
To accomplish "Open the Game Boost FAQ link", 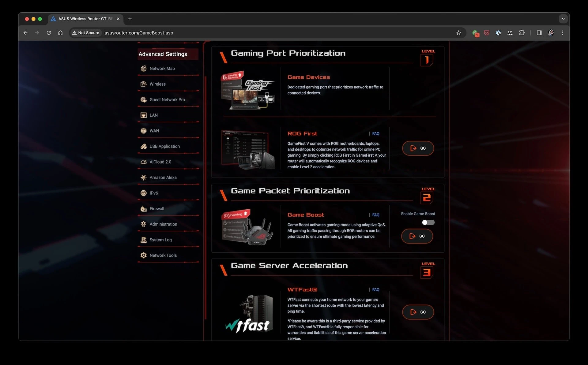I will point(376,215).
